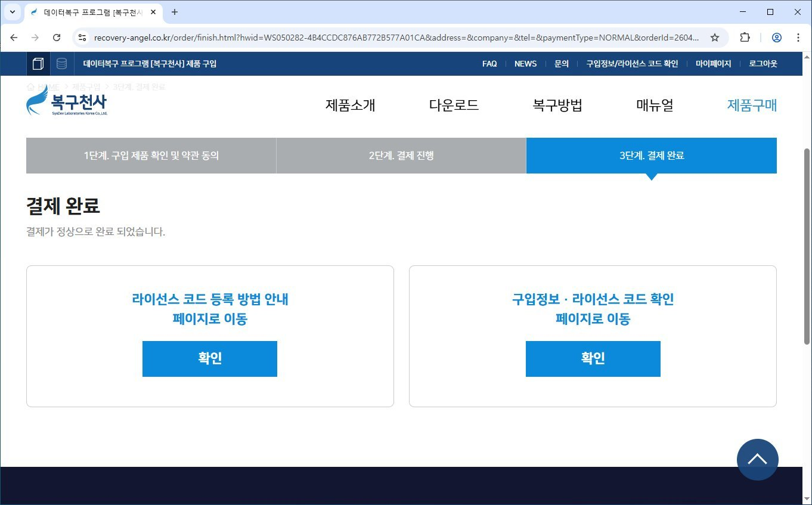The width and height of the screenshot is (812, 505).
Task: Click text 결제가 정상으로 완료 되었습니다.
Action: pos(95,232)
